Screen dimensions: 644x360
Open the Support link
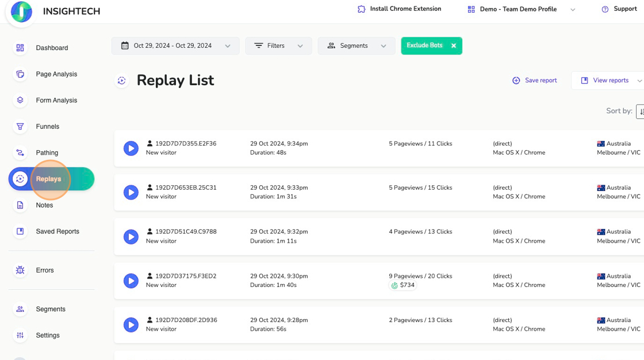619,9
